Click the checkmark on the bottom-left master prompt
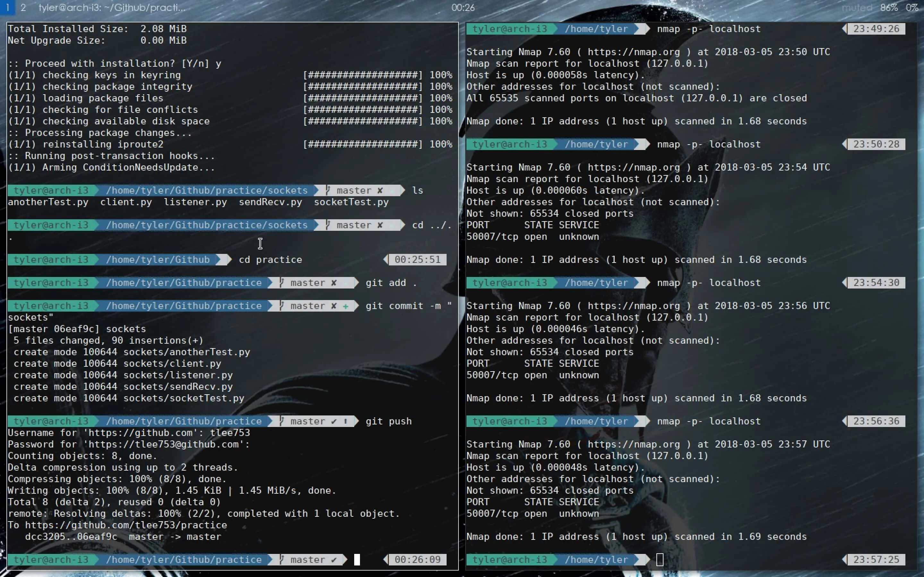Viewport: 924px width, 577px height. coord(334,559)
